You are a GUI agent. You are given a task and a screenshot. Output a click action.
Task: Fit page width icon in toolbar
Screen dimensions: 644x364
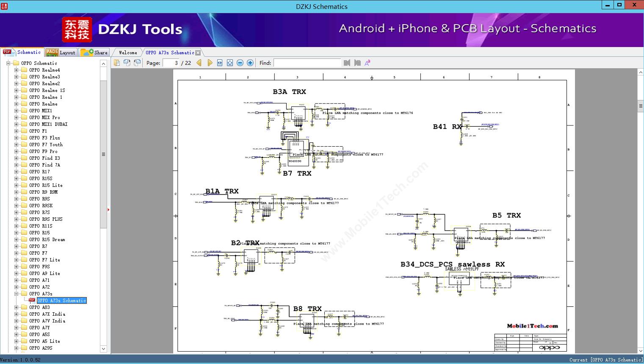point(220,63)
